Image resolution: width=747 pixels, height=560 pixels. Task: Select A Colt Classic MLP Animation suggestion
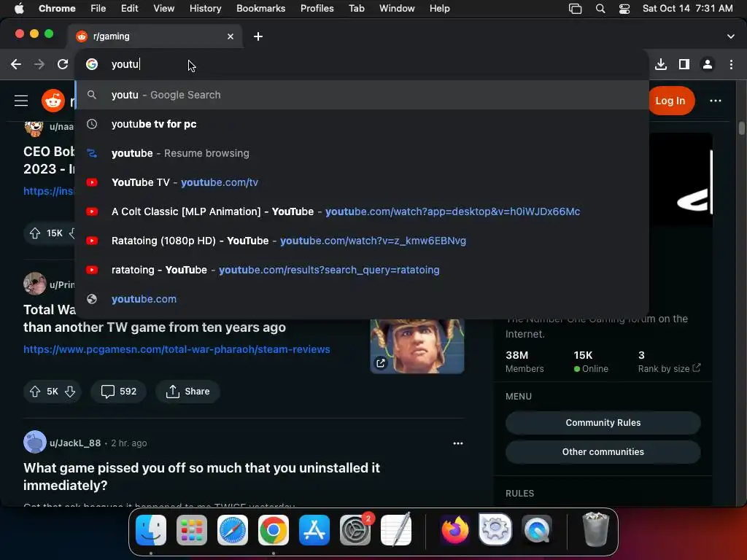point(362,211)
